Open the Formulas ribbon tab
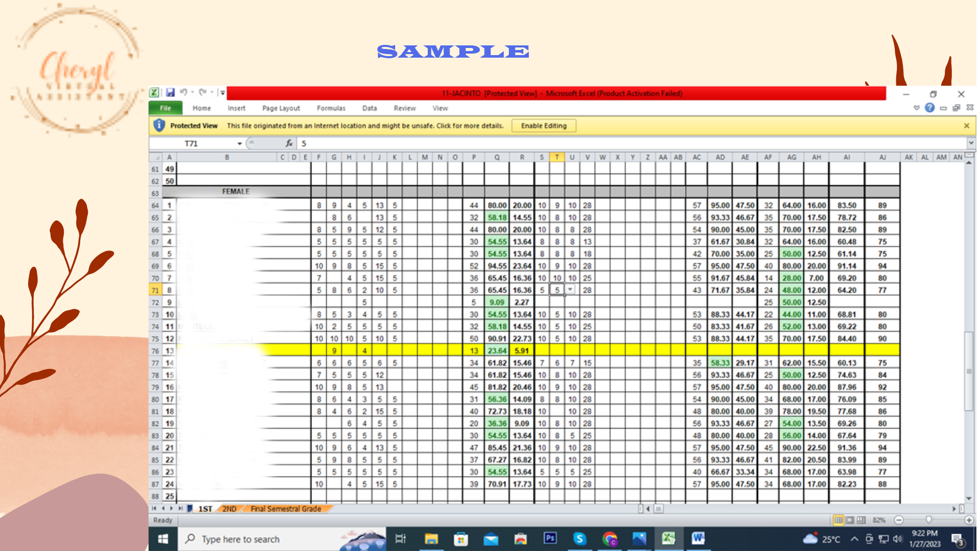This screenshot has height=551, width=980. pos(331,108)
